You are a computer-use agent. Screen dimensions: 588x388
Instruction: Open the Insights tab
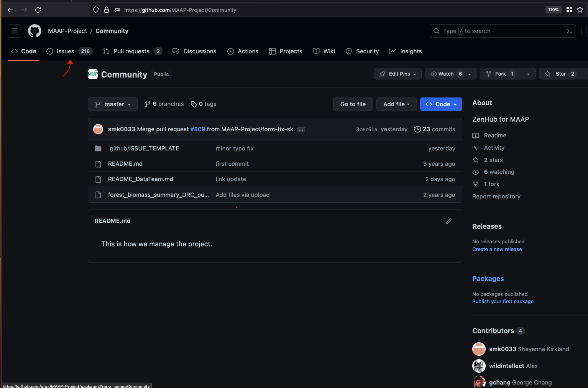406,51
